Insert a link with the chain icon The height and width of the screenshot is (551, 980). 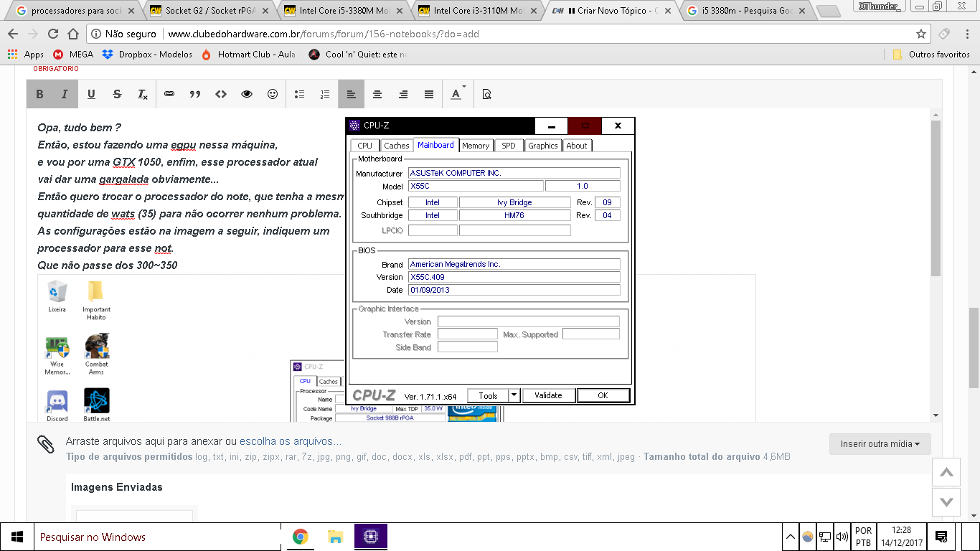point(169,94)
